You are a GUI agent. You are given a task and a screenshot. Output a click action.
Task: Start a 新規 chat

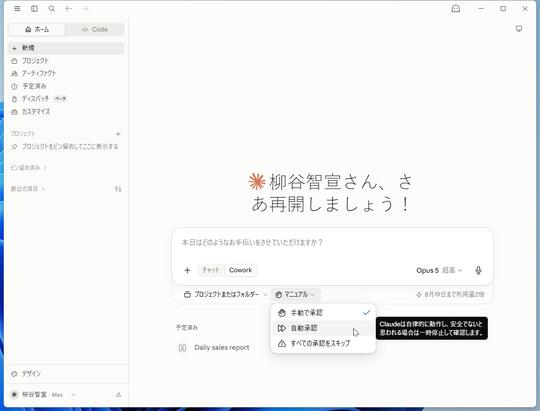tap(66, 48)
